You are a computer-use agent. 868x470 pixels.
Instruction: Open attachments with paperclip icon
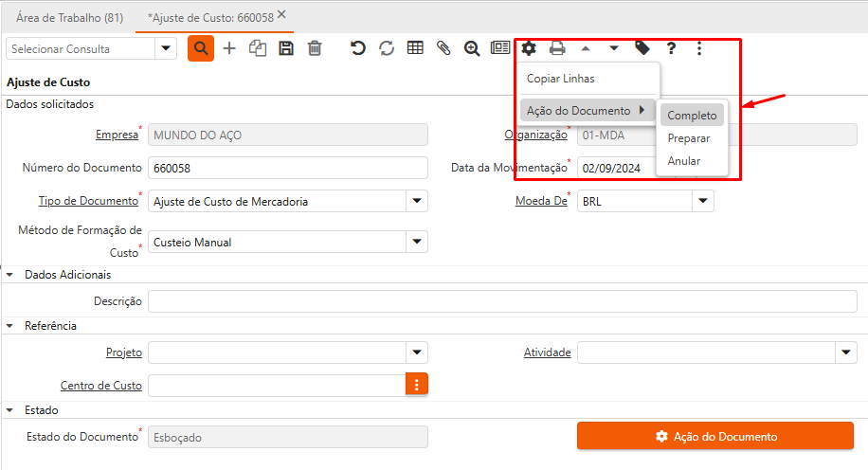(443, 48)
